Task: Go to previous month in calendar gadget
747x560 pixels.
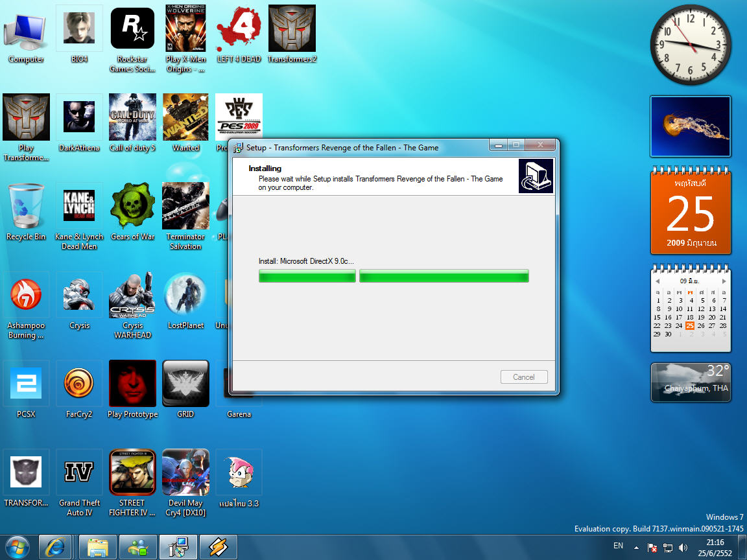Action: point(658,281)
